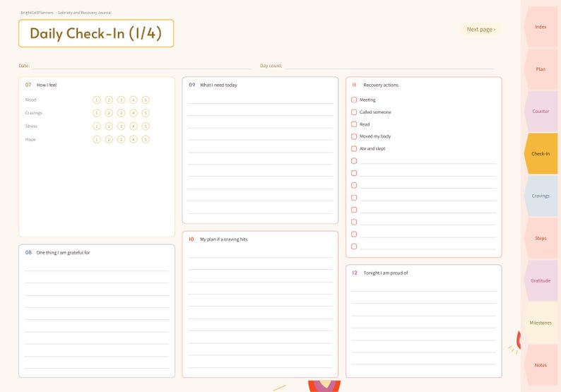Rate Mood as 1
Screen dimensions: 561x392
[97, 100]
